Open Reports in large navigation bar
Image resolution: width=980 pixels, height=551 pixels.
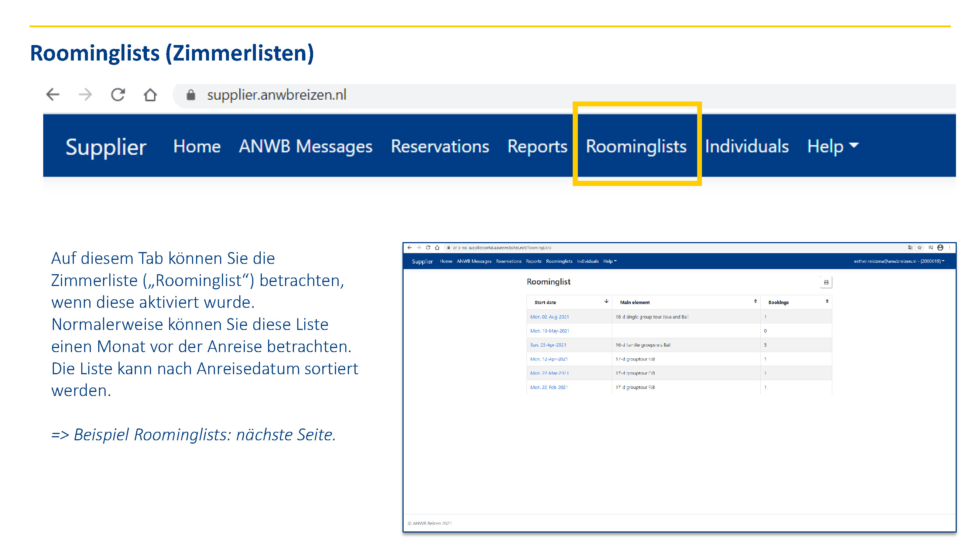pos(537,147)
